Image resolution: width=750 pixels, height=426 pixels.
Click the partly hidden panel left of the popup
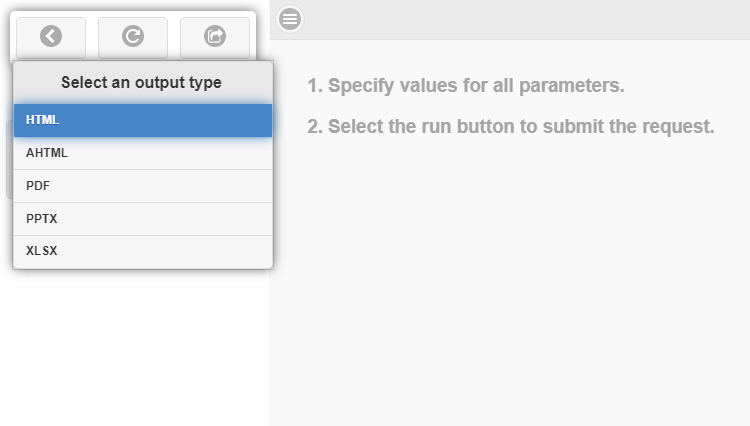(8, 160)
